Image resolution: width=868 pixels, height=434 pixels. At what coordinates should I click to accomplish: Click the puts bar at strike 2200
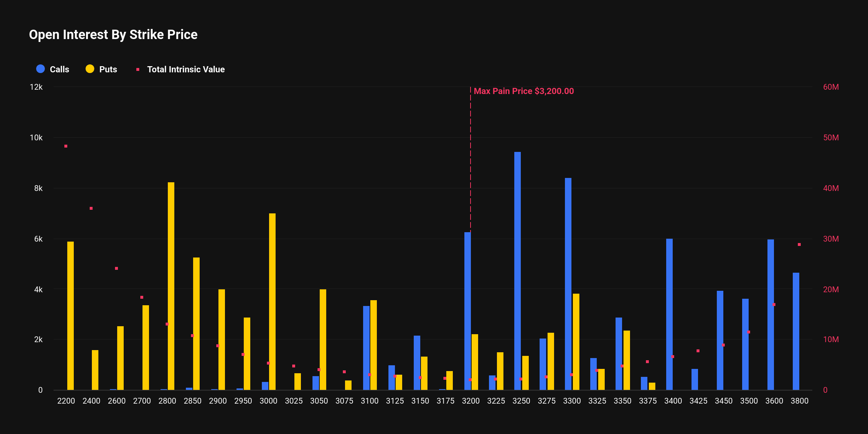71,316
